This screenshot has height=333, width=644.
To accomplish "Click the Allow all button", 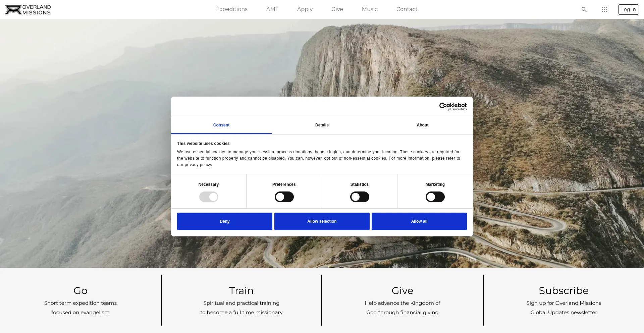I will [x=419, y=221].
